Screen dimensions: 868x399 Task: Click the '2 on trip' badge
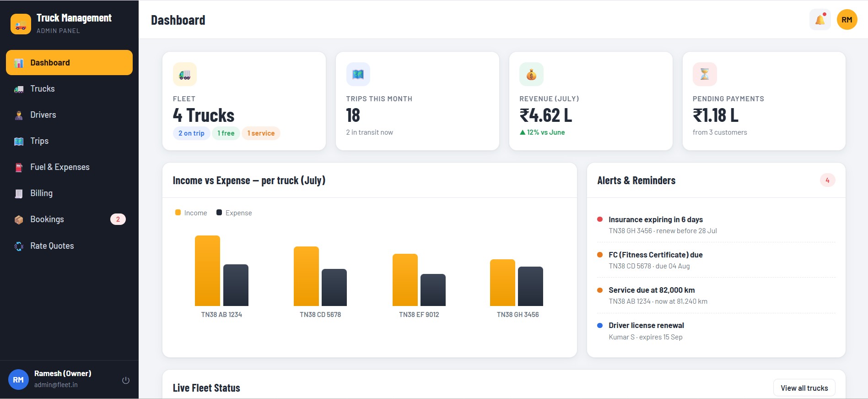(191, 133)
